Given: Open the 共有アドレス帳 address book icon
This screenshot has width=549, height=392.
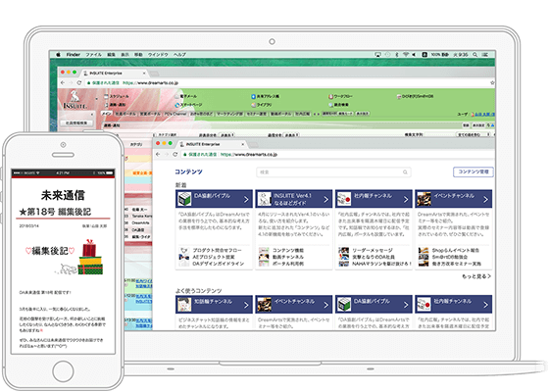Looking at the screenshot, I should (254, 96).
